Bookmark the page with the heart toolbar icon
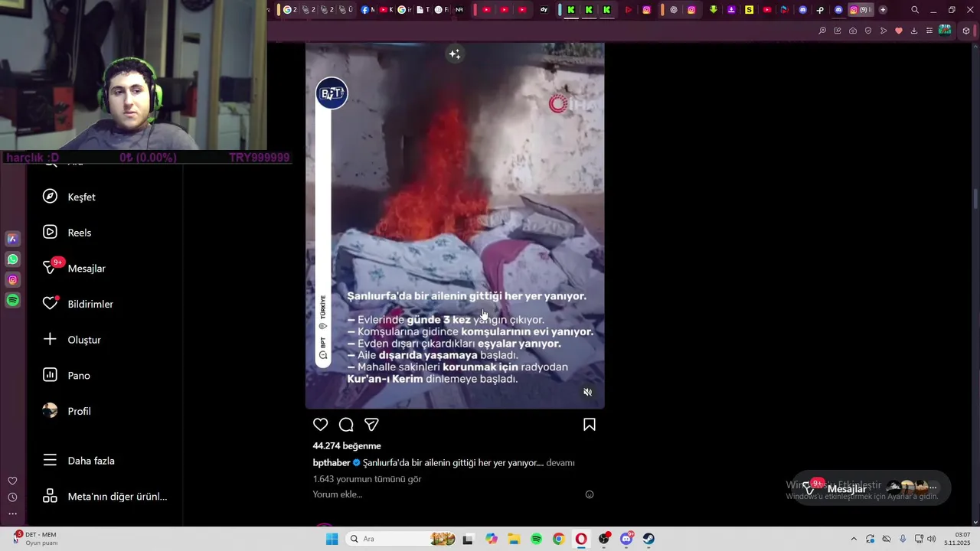Screen dimensions: 980x551 899,31
